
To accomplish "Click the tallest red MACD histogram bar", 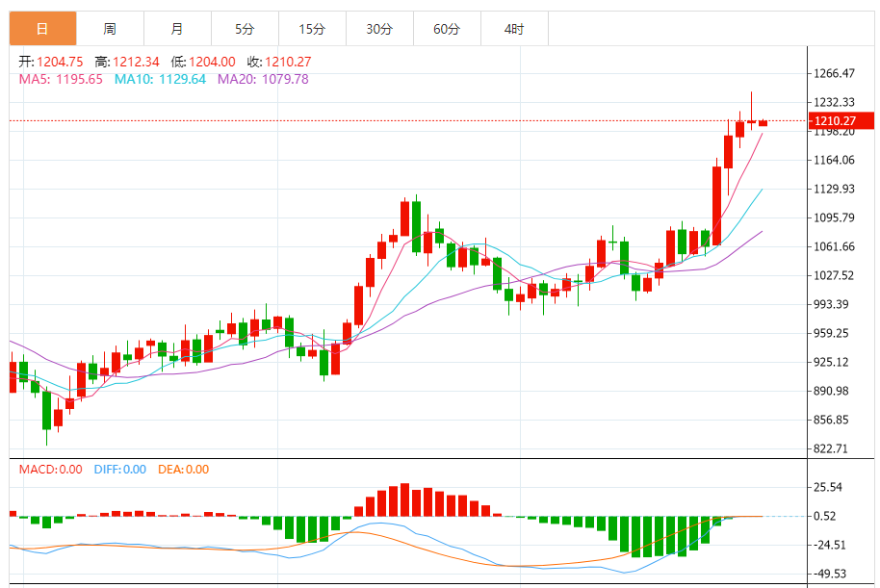I will [x=404, y=499].
